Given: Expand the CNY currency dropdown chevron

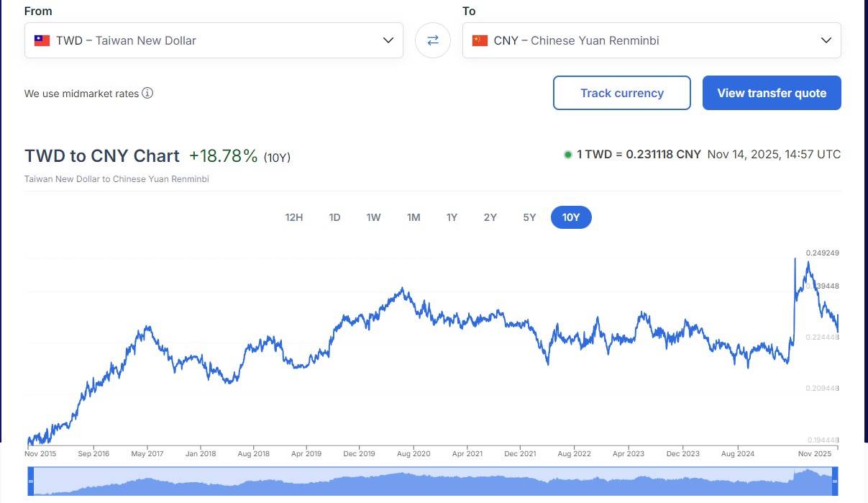Looking at the screenshot, I should click(x=826, y=40).
